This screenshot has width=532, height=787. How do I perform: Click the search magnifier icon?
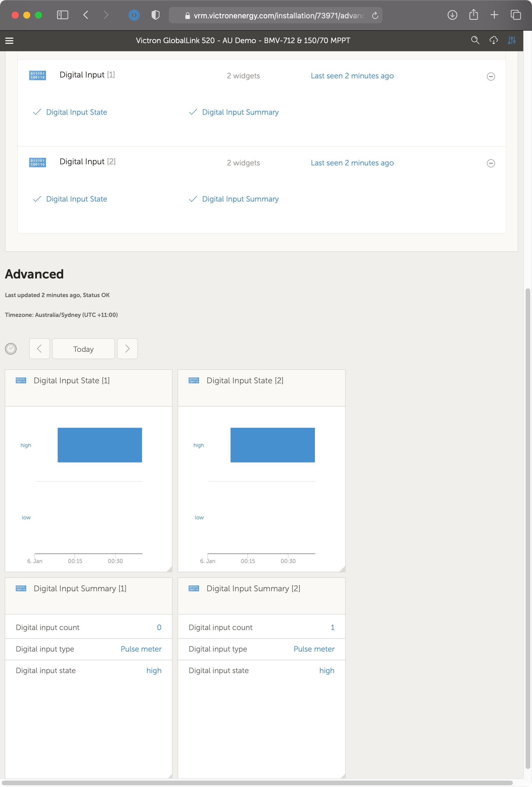click(475, 40)
